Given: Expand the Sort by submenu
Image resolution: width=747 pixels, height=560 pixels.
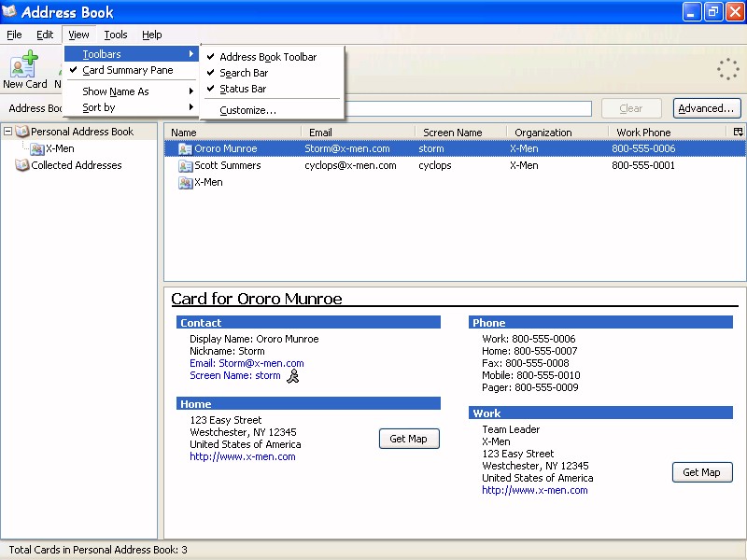Looking at the screenshot, I should click(x=131, y=107).
